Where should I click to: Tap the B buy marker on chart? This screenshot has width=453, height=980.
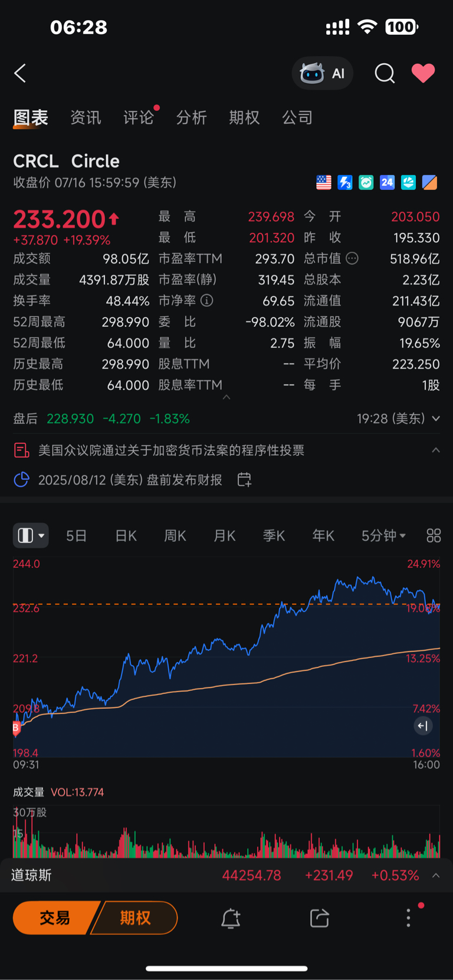(16, 728)
